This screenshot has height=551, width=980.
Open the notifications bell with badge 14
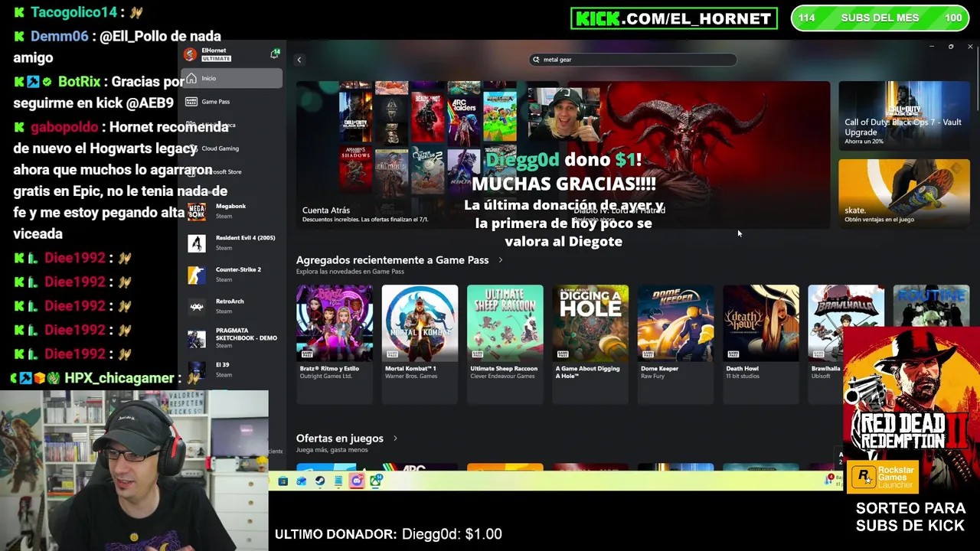274,54
